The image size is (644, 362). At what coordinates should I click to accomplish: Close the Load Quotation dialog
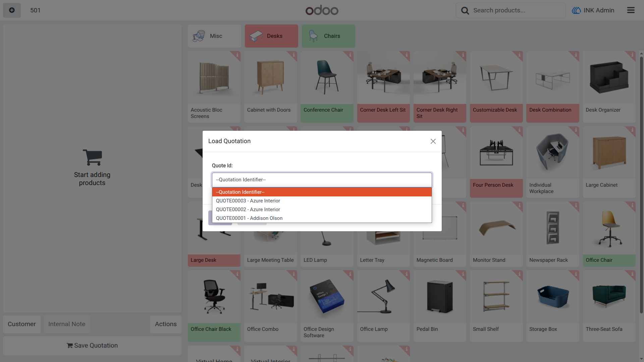pos(433,141)
